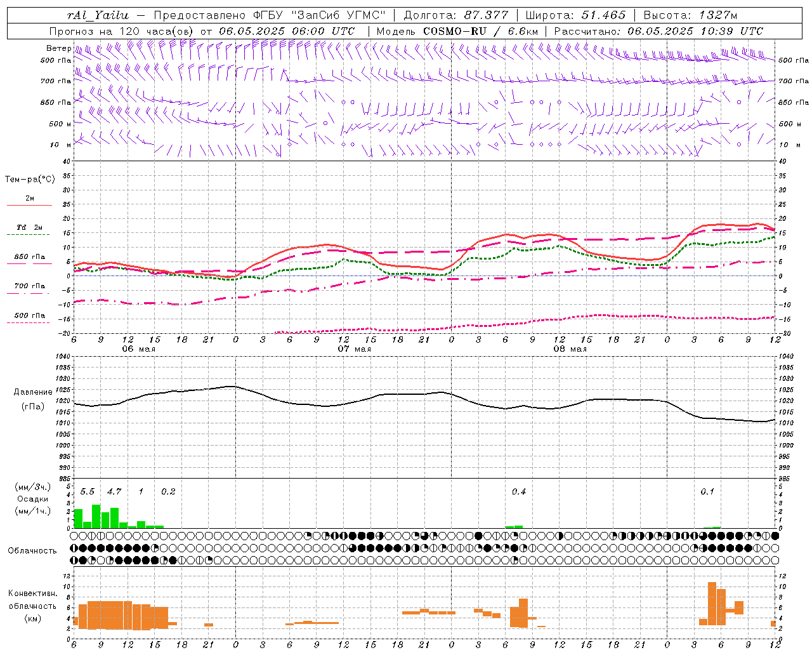The image size is (812, 650).
Task: Click the left 40 temperature axis value
Action: click(x=68, y=161)
